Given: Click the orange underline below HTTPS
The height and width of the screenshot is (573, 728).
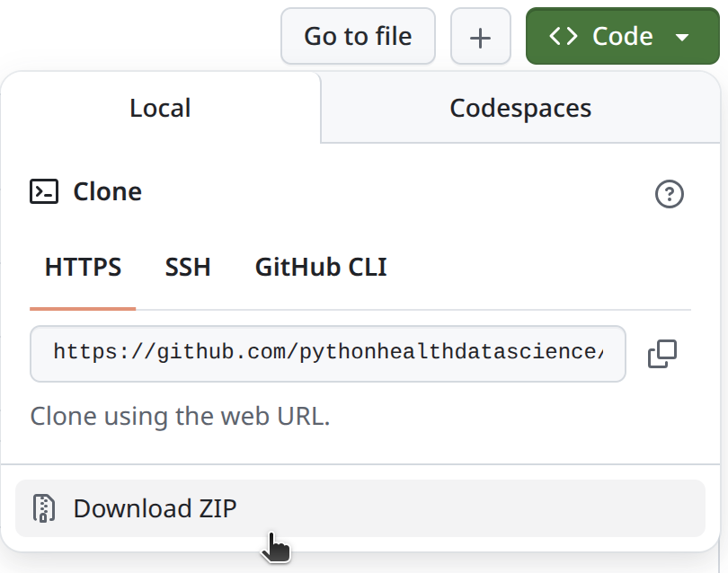Looking at the screenshot, I should tap(83, 308).
